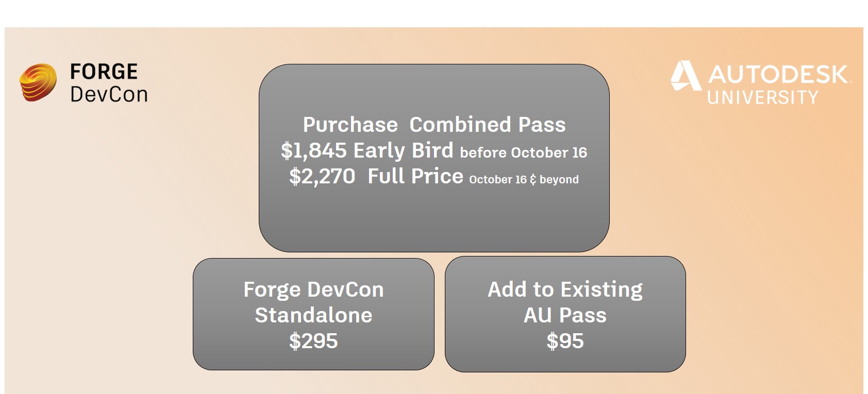Click the UNIVERSITY text under Autodesk
Screen dimensions: 868x394
762,97
